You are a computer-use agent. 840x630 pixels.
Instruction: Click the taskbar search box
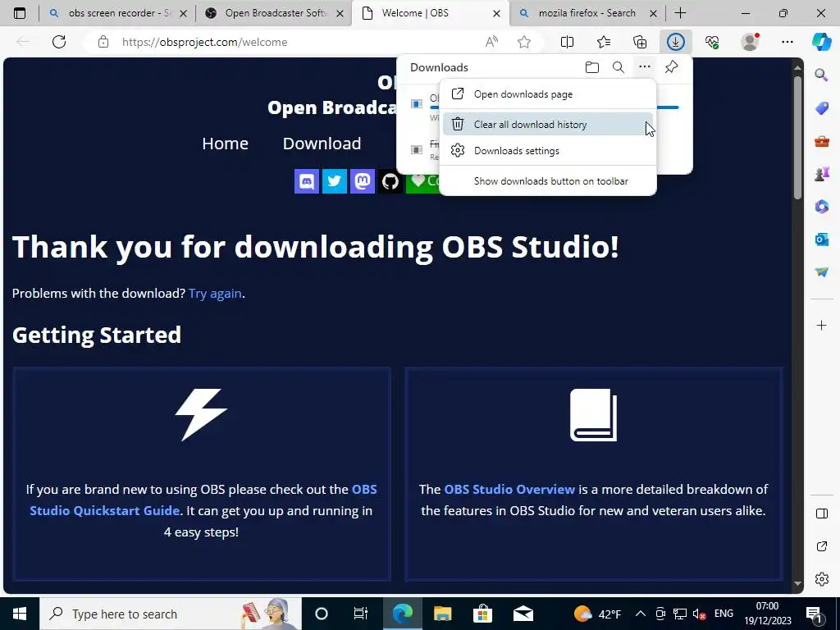pyautogui.click(x=171, y=614)
